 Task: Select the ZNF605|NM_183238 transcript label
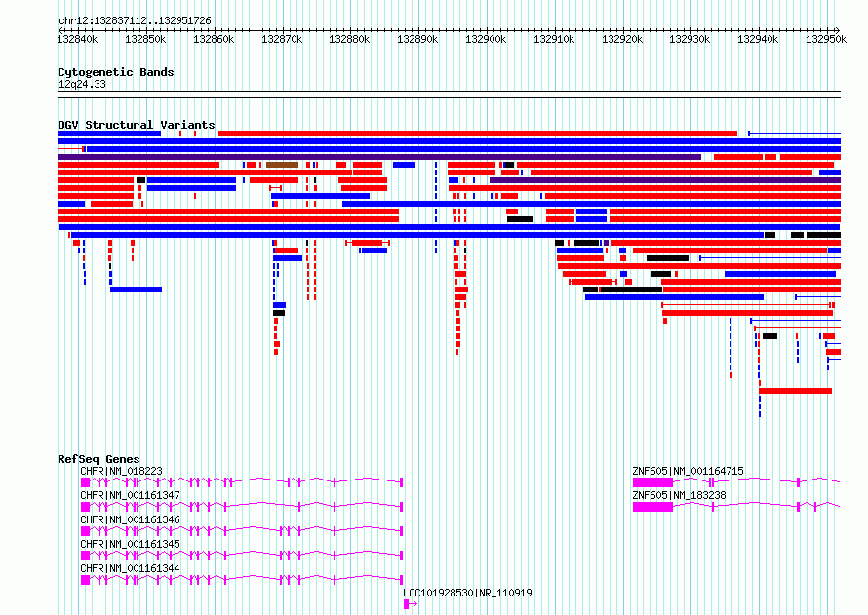[679, 495]
